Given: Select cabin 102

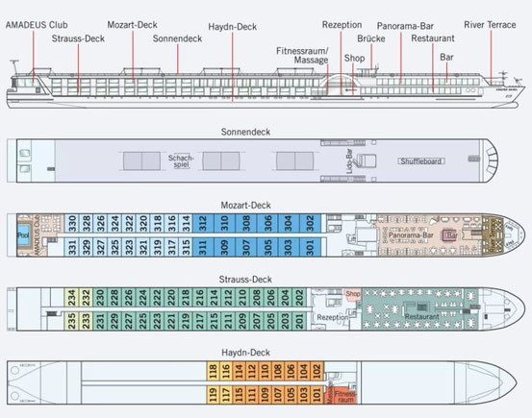Looking at the screenshot, I should tap(317, 371).
